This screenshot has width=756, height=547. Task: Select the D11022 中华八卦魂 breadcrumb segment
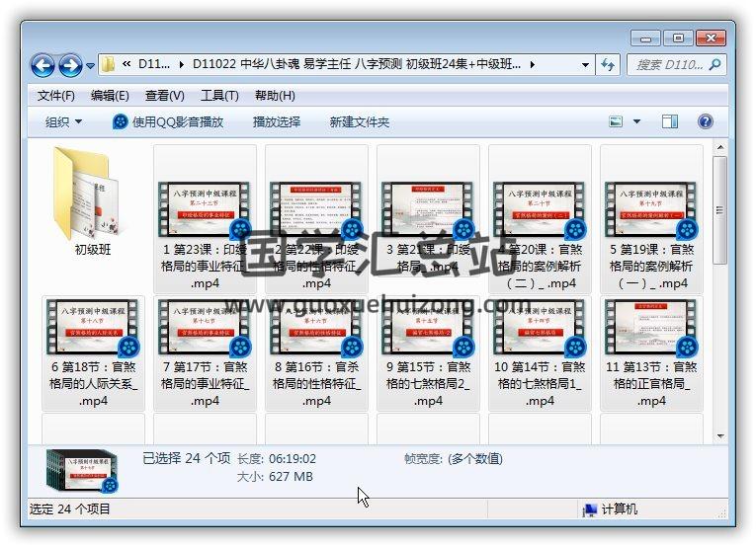[357, 64]
